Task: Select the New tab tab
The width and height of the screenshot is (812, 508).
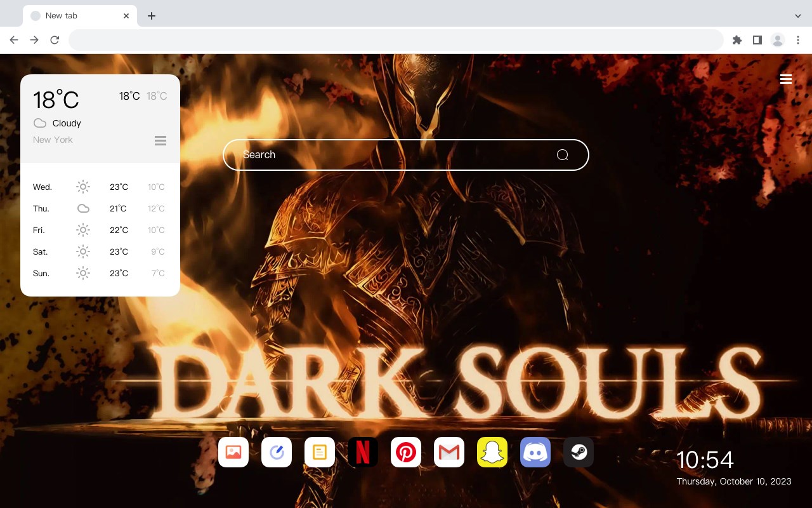Action: coord(80,16)
